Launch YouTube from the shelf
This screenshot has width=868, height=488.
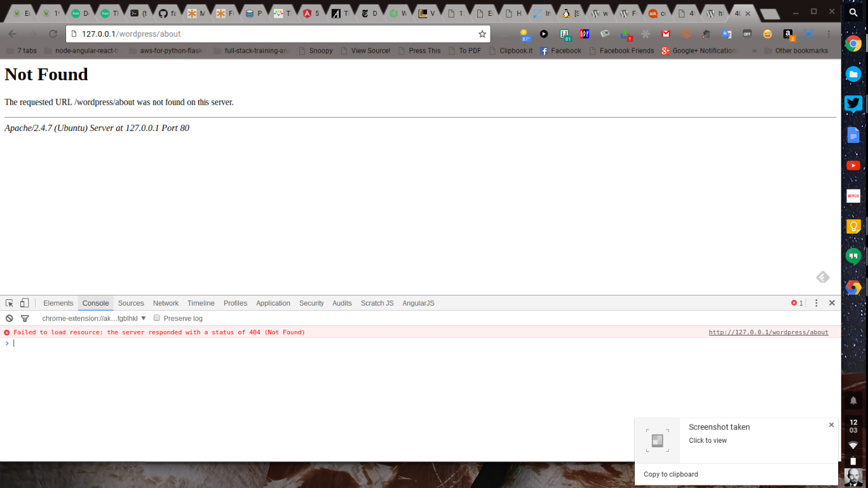853,165
